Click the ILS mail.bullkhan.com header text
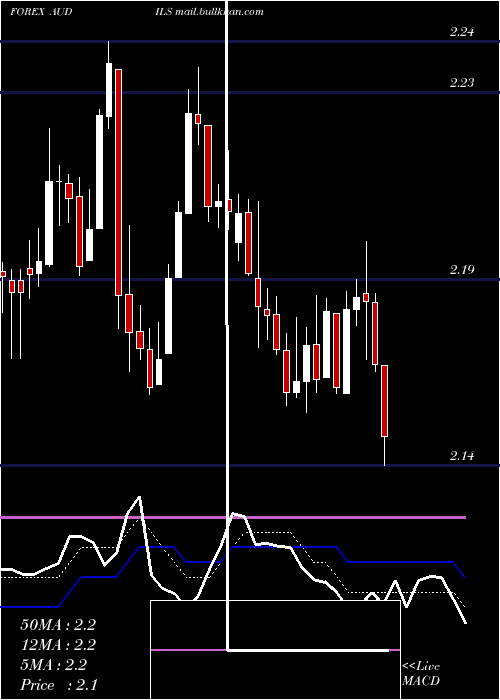This screenshot has width=500, height=700. 209,12
